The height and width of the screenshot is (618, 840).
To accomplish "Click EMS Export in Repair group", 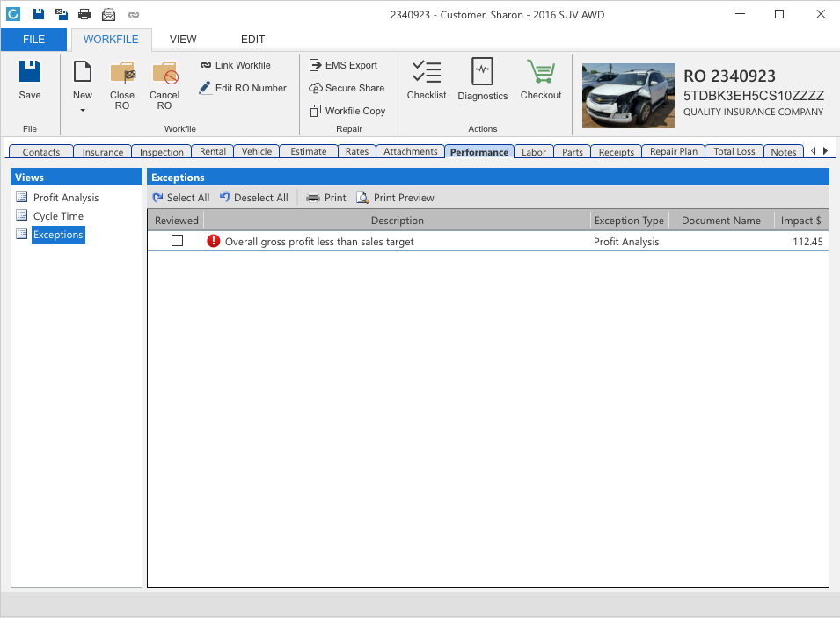I will (x=343, y=65).
